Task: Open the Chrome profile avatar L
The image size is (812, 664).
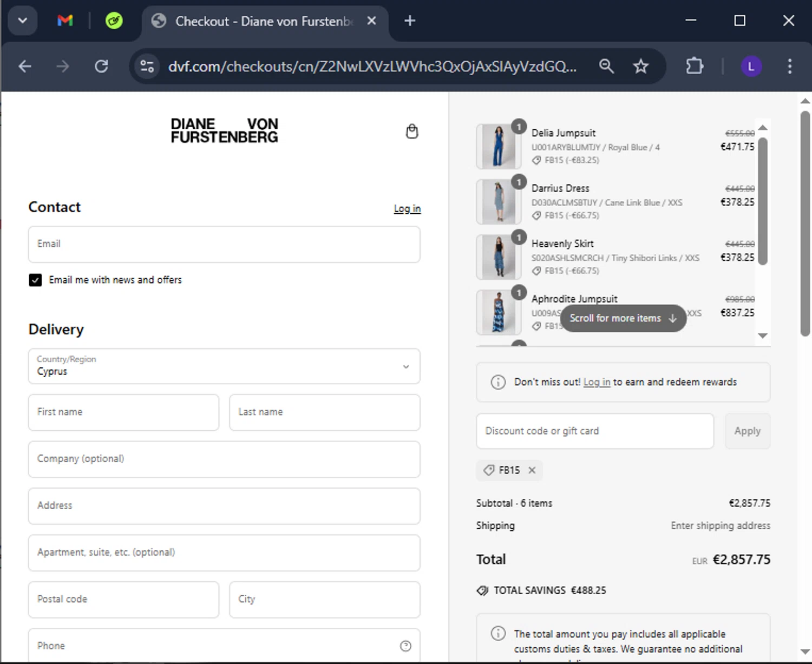Action: 751,67
